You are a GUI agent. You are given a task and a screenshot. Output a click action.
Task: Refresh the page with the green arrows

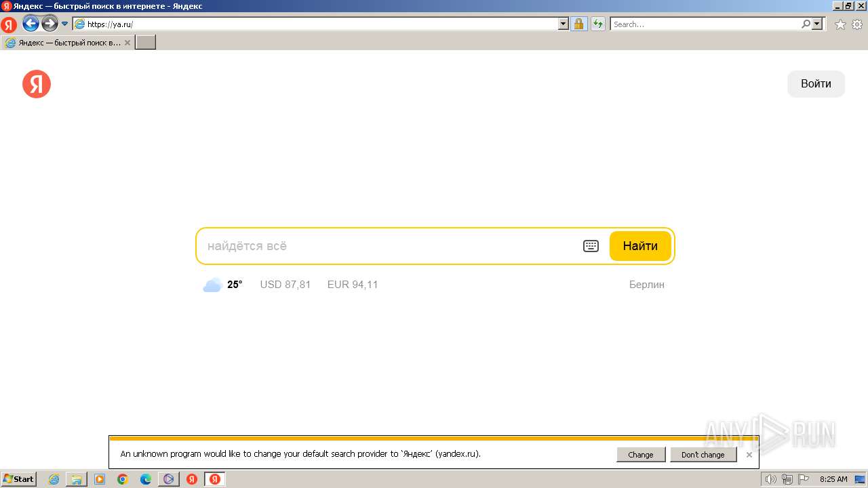(598, 24)
